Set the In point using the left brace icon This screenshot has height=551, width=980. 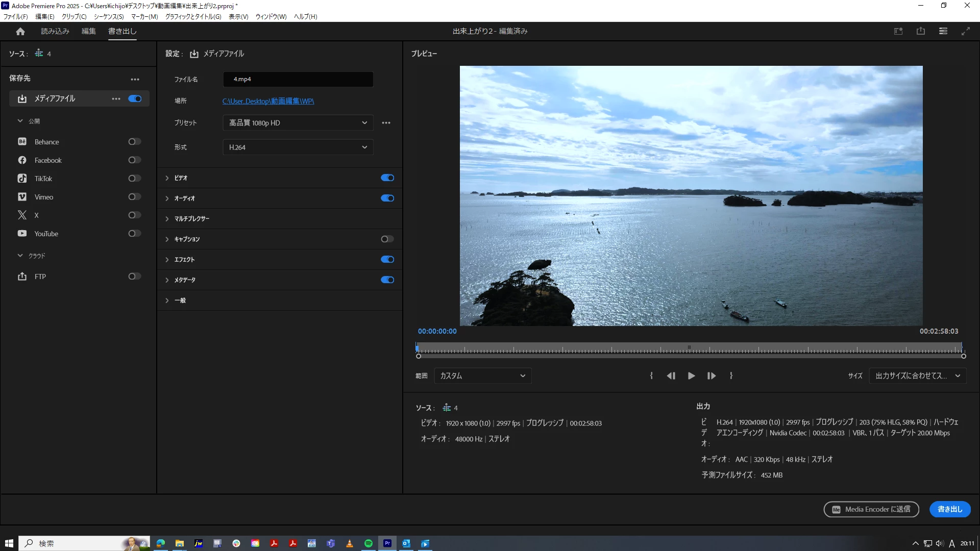[x=651, y=376]
